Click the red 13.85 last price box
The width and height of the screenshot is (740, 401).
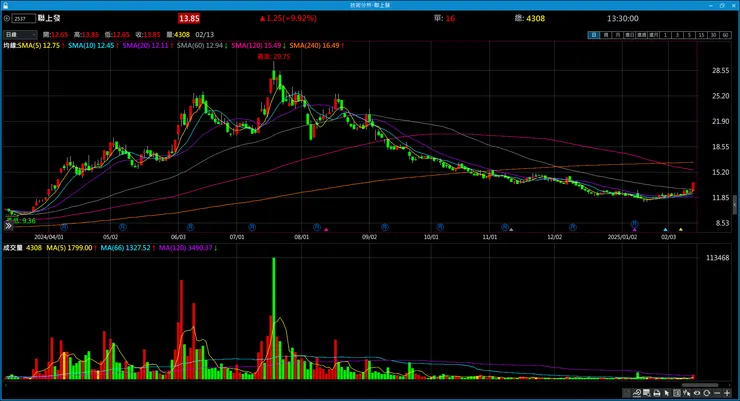(x=189, y=18)
